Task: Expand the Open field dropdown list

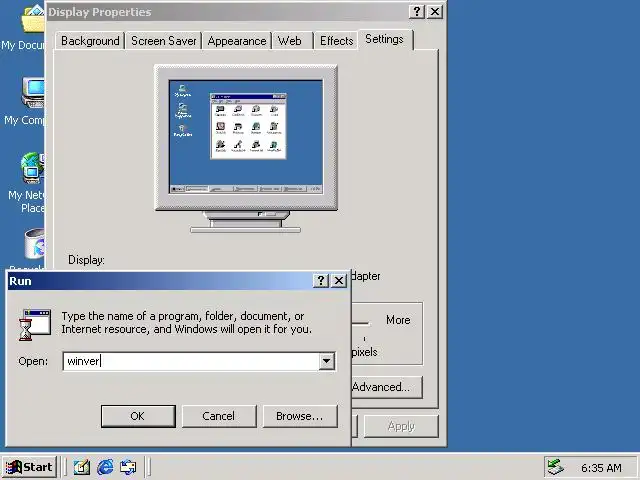Action: [327, 361]
